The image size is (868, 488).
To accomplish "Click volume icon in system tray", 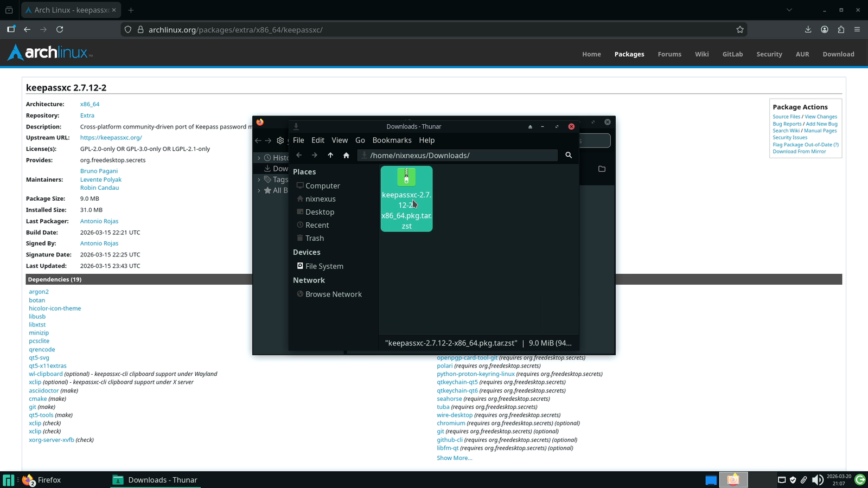I will coord(818,480).
